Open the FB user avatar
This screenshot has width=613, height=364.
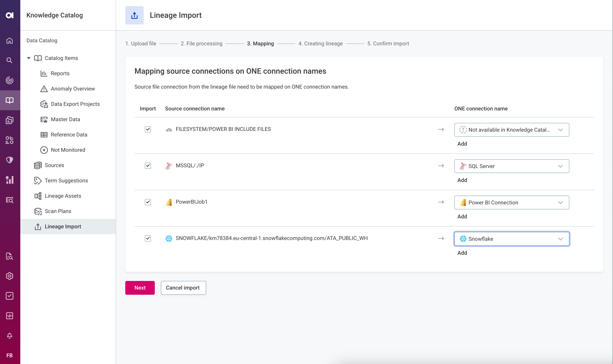pyautogui.click(x=10, y=355)
